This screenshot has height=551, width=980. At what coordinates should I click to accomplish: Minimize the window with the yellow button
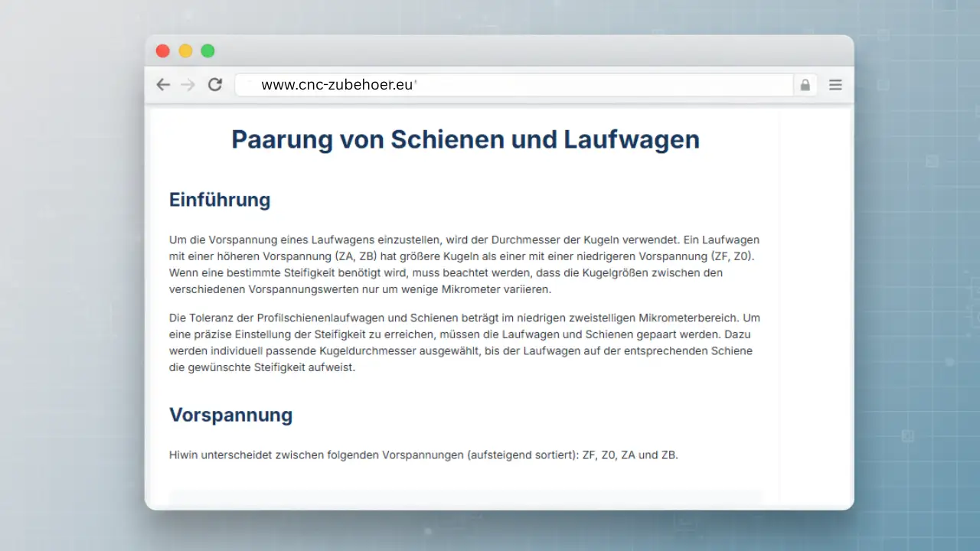pyautogui.click(x=185, y=51)
